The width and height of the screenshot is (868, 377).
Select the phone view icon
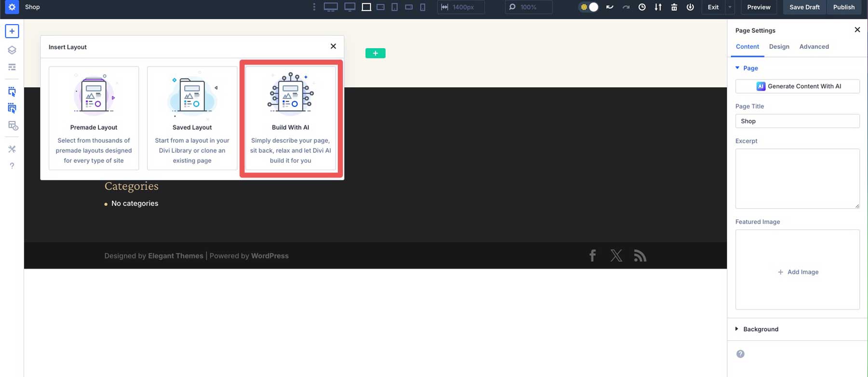click(x=422, y=7)
